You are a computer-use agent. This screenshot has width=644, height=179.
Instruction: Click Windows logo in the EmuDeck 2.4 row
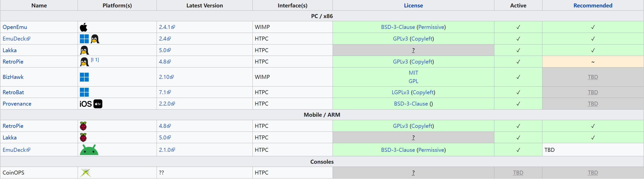tap(84, 39)
